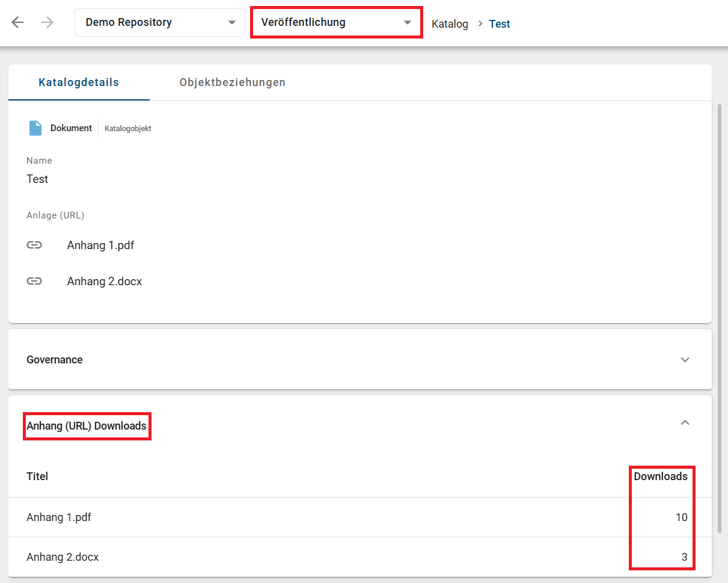728x583 pixels.
Task: Switch to the Katalogdetails tab
Action: pos(79,82)
